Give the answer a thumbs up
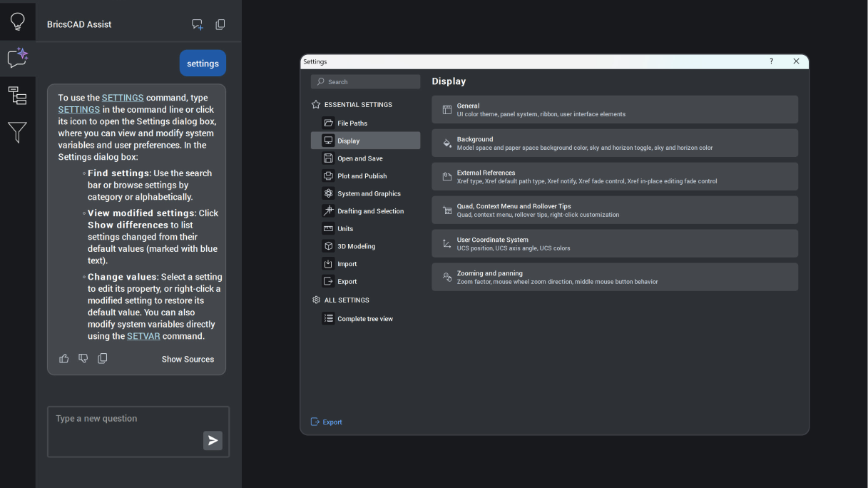868x488 pixels. coord(64,358)
